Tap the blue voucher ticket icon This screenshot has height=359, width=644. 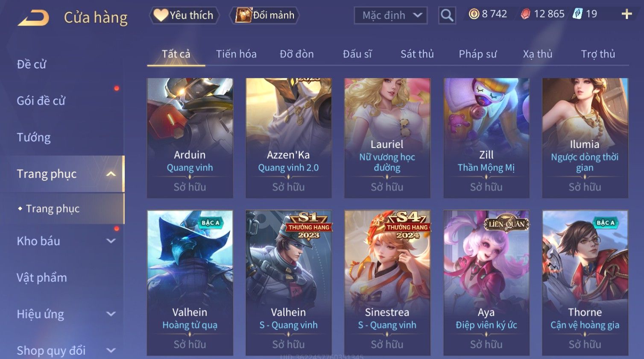click(577, 14)
